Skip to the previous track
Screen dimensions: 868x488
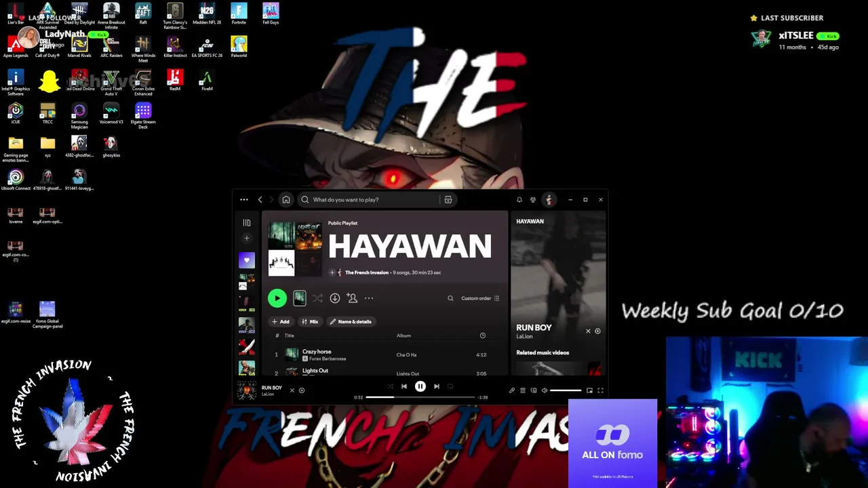coord(404,386)
